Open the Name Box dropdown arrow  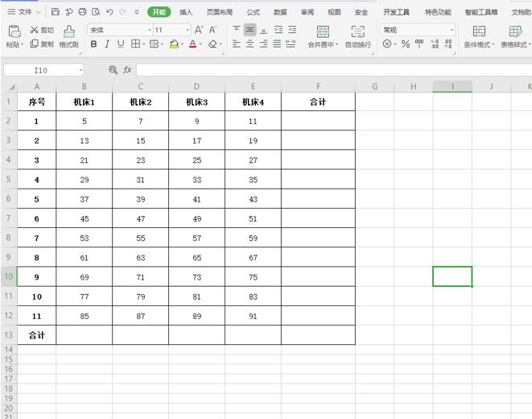point(80,70)
